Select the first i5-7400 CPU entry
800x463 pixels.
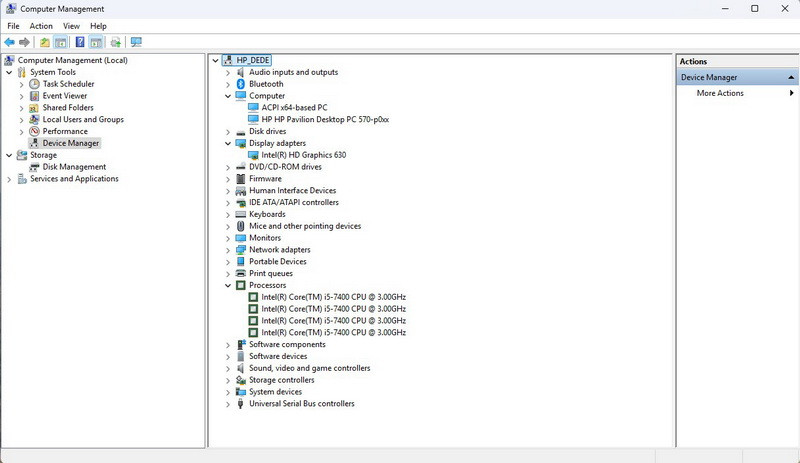(x=334, y=297)
